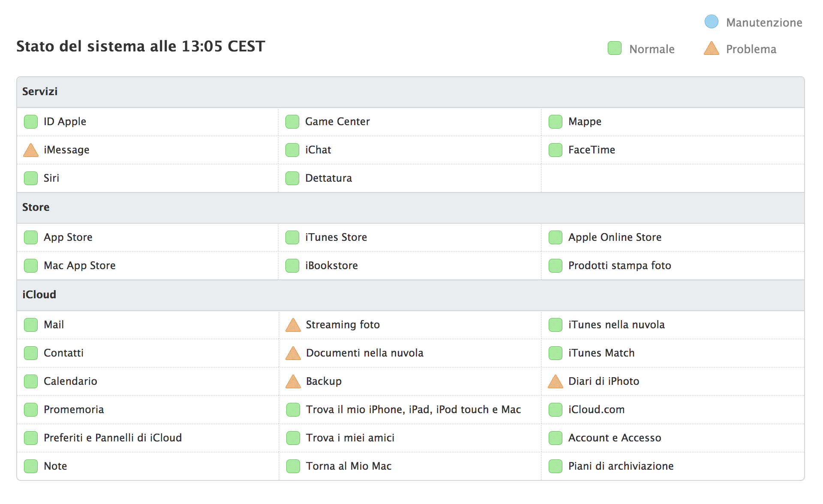Click the green icon beside iCloud.com

pyautogui.click(x=556, y=410)
